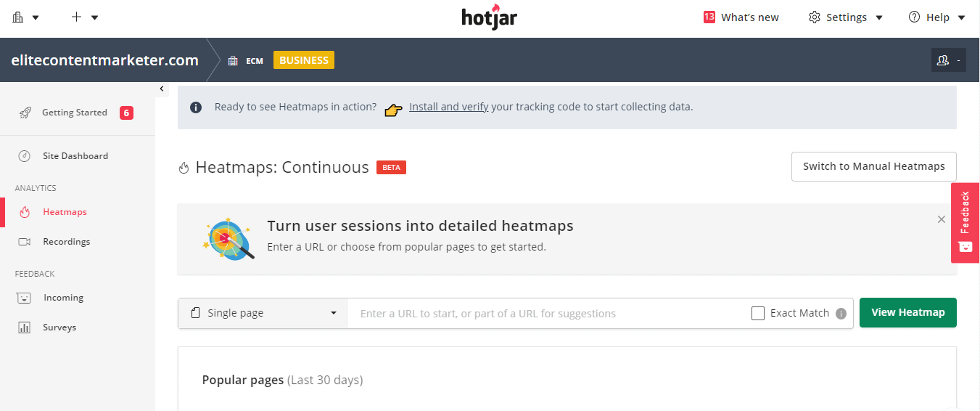Open Recordings from the sidebar

coord(66,242)
